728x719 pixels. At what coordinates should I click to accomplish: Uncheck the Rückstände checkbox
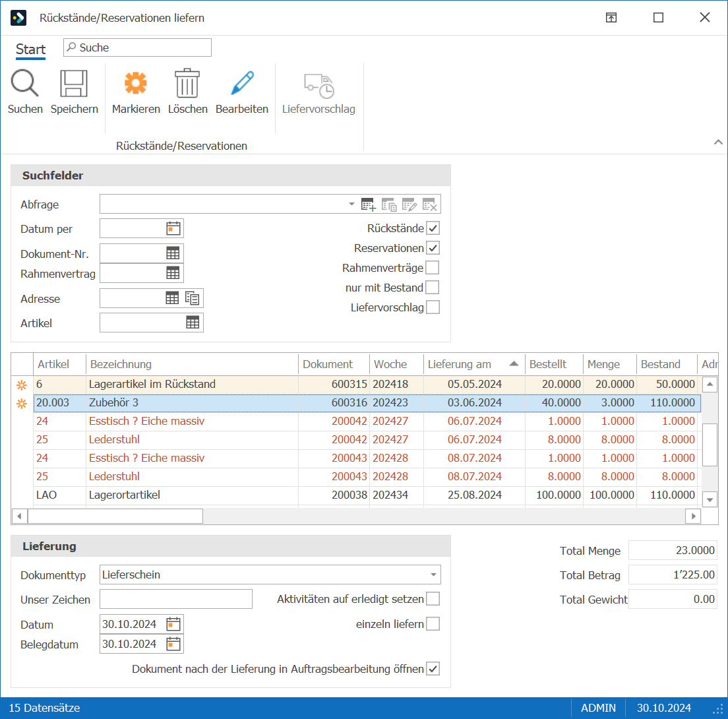[433, 228]
